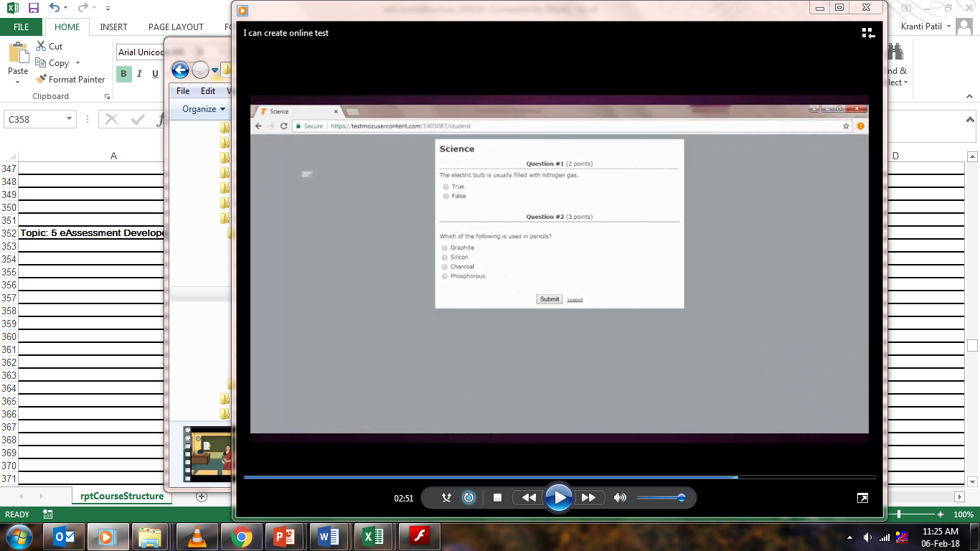Click the Stop button in media player
This screenshot has width=980, height=551.
click(497, 498)
